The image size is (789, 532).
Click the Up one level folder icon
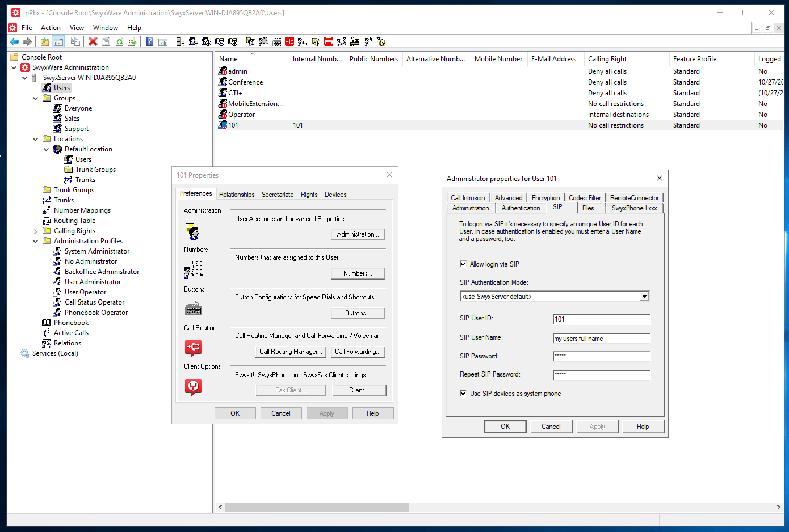tap(44, 41)
